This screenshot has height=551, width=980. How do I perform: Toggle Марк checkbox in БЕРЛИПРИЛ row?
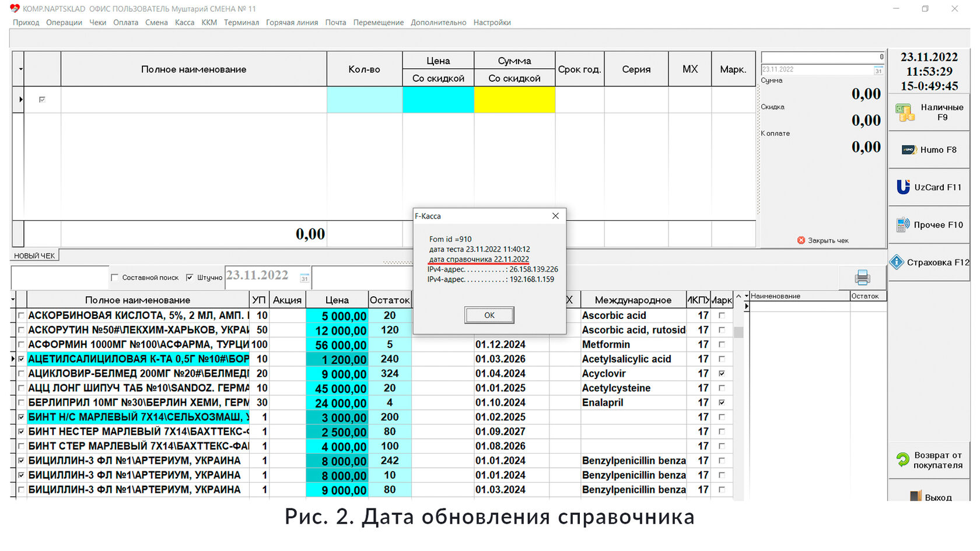coord(722,402)
